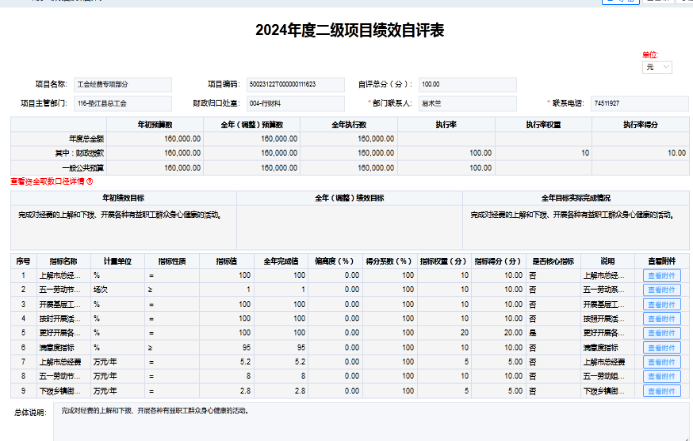Image resolution: width=693 pixels, height=441 pixels.
Task: Click the 得分系数（%） column header
Action: 389,262
